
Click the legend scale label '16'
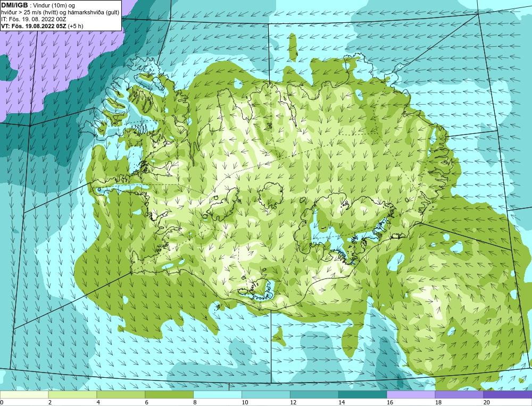[x=389, y=402]
